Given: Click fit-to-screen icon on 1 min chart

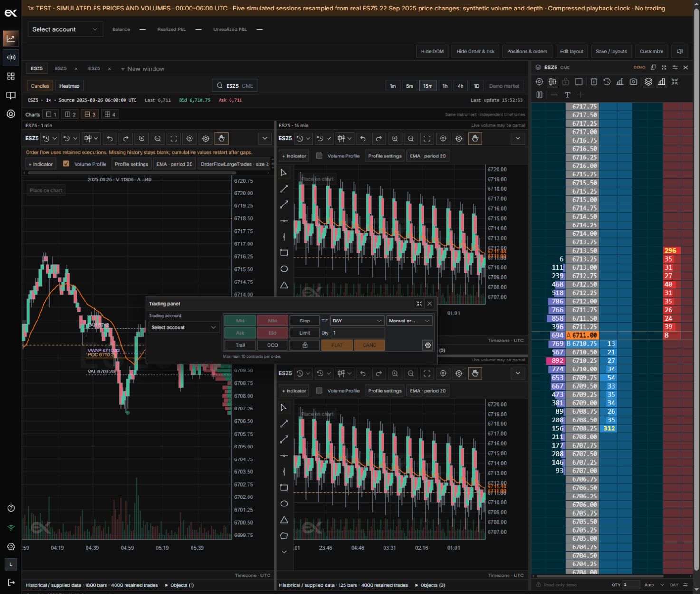Looking at the screenshot, I should click(174, 138).
